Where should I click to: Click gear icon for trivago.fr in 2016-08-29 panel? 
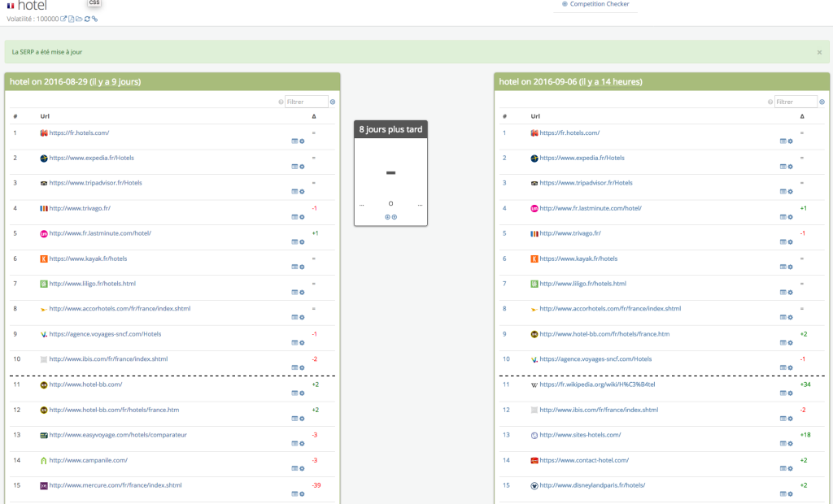point(302,217)
